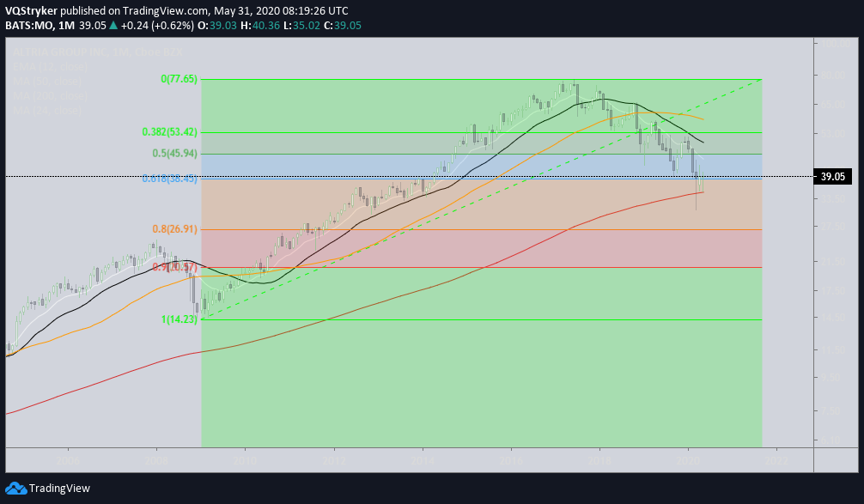Click the Fibonacci 0(77.65) level label
The image size is (864, 504).
179,79
